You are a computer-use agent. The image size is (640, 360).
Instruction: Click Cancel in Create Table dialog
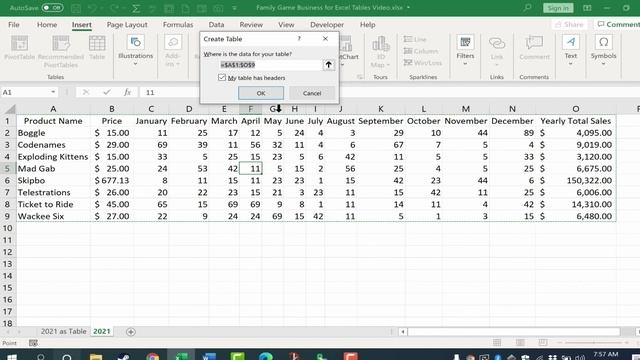point(312,93)
